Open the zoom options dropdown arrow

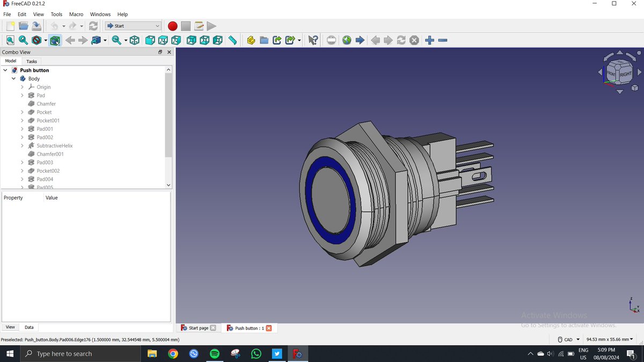[126, 40]
